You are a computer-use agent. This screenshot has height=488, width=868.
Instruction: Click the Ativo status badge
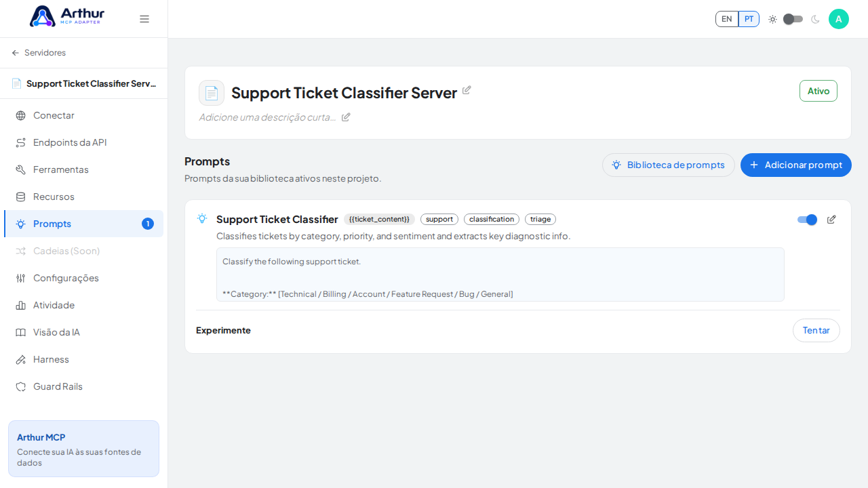[818, 91]
